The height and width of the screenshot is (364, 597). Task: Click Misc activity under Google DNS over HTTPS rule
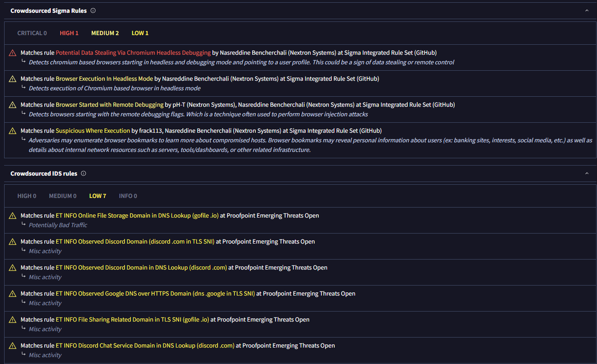[45, 303]
